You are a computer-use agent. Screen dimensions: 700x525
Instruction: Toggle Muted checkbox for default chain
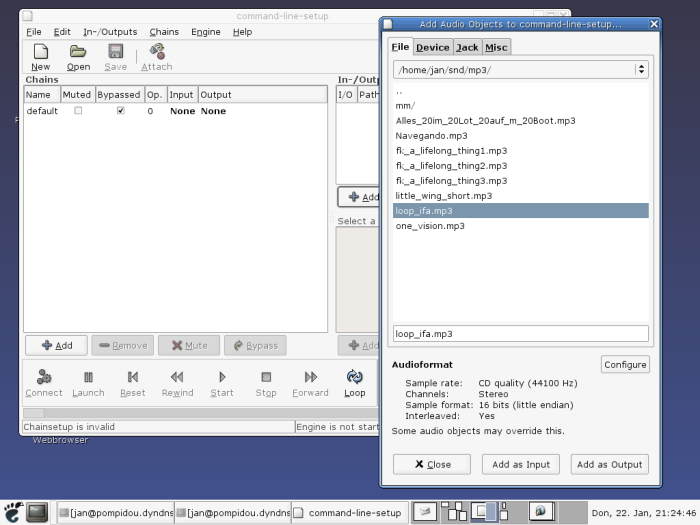click(78, 111)
